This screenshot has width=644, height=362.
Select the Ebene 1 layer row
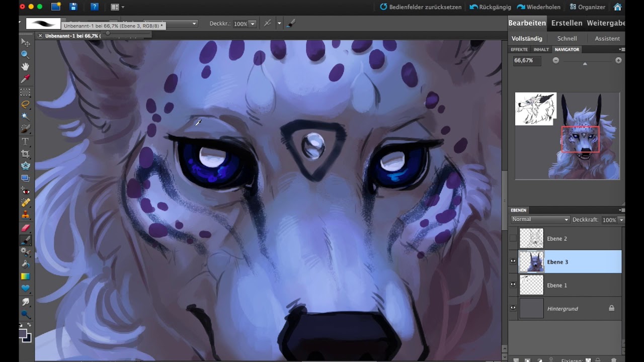click(x=565, y=285)
